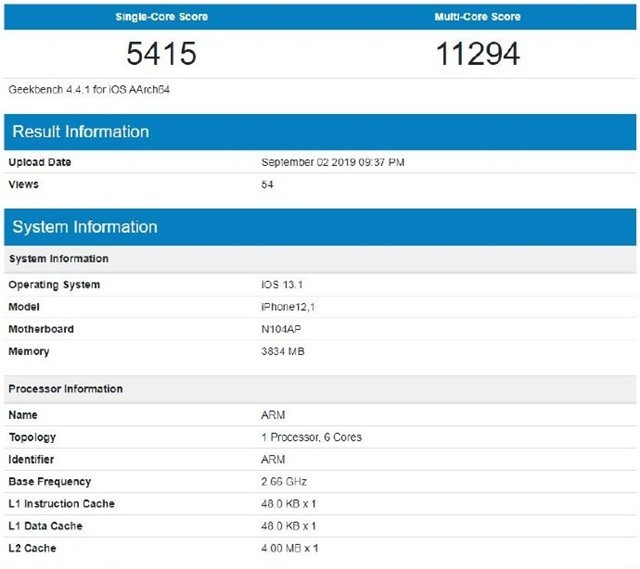The height and width of the screenshot is (569, 640).
Task: Select the 48.0 KB x 1 Data Cache value
Action: click(x=289, y=526)
